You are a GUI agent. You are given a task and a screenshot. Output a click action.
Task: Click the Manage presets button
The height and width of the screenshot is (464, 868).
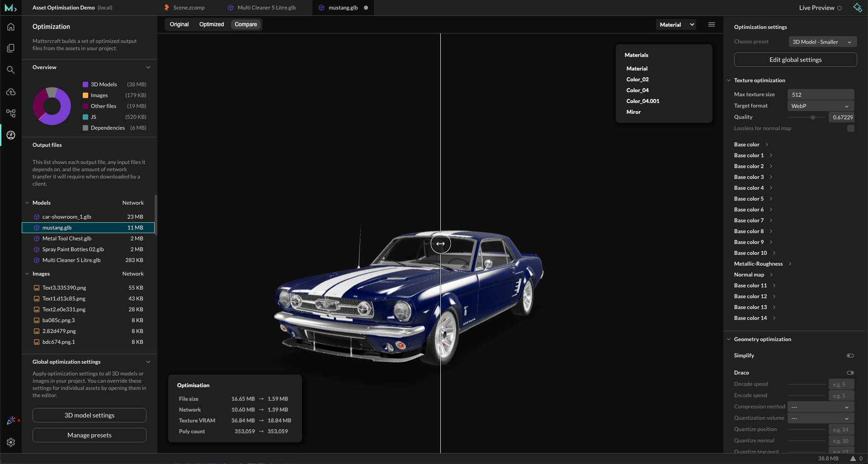tap(90, 435)
